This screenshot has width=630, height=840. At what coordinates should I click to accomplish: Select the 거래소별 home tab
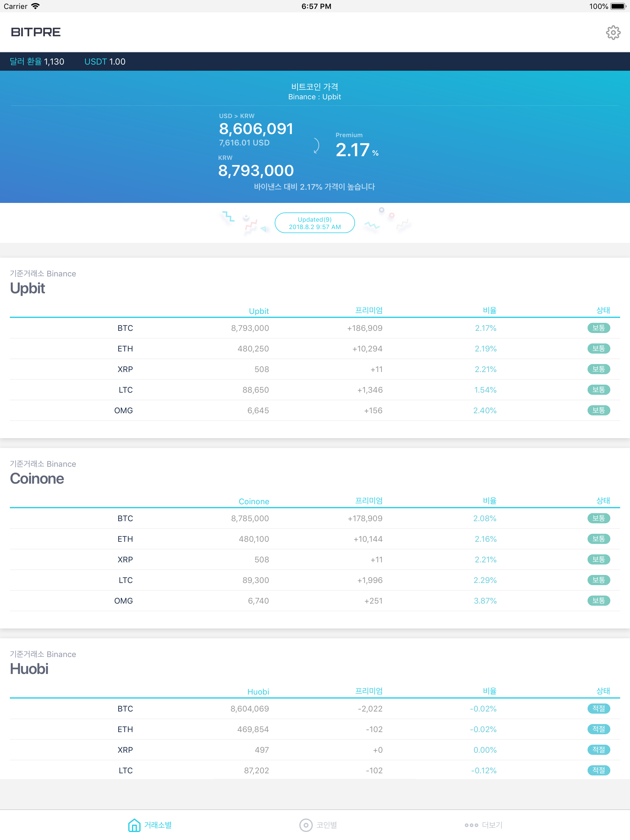pyautogui.click(x=150, y=825)
